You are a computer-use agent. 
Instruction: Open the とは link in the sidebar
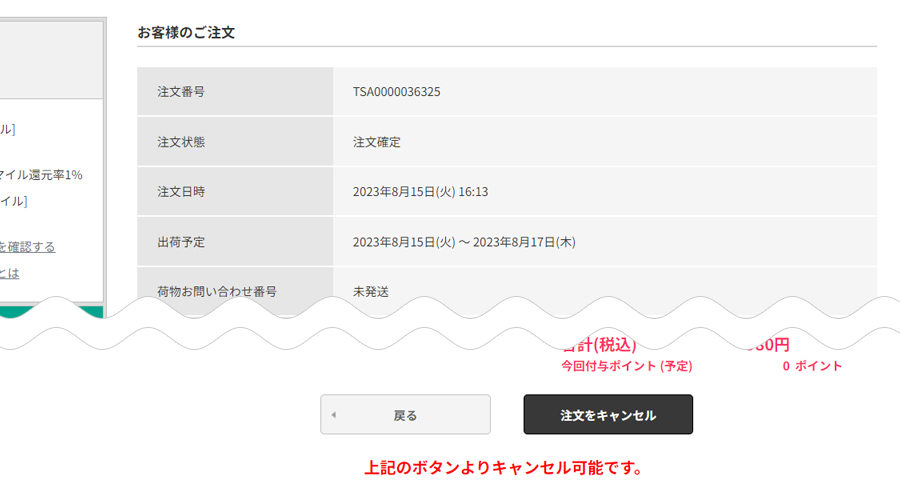[9, 273]
